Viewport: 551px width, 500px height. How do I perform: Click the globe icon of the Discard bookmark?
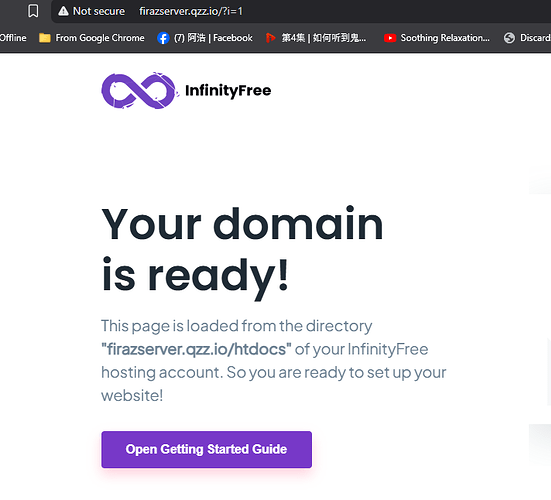coord(509,38)
